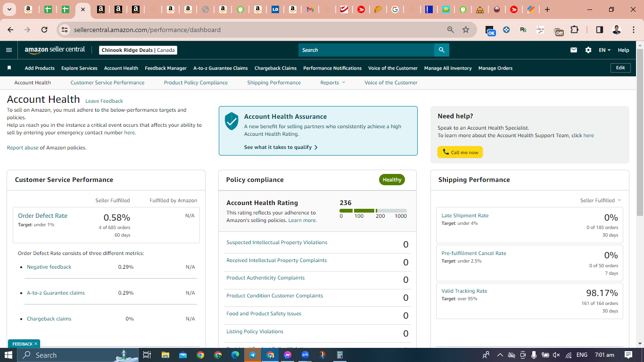Open the Windows notification center icon
Image resolution: width=644 pixels, height=362 pixels.
click(x=628, y=355)
